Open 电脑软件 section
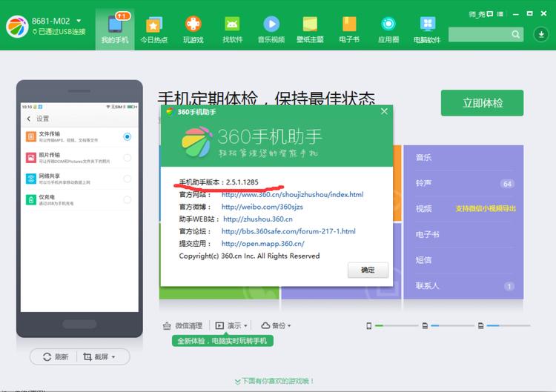The width and height of the screenshot is (556, 392). tap(427, 30)
